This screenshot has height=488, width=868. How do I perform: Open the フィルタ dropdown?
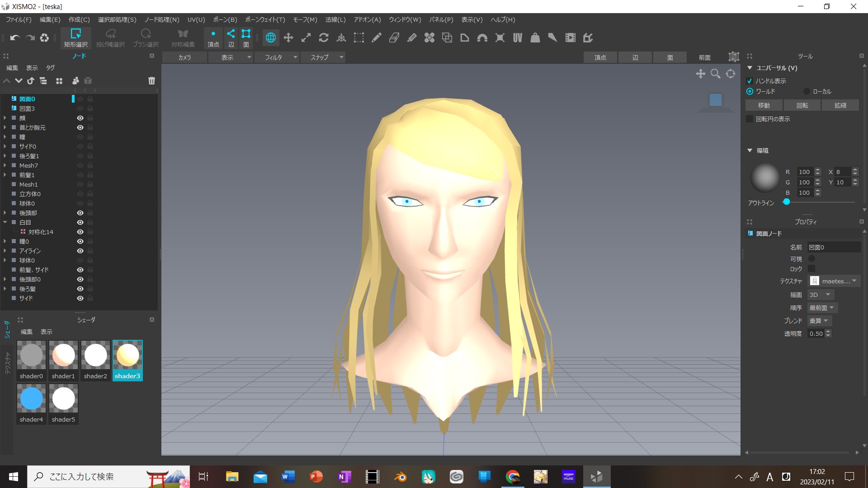click(x=276, y=57)
